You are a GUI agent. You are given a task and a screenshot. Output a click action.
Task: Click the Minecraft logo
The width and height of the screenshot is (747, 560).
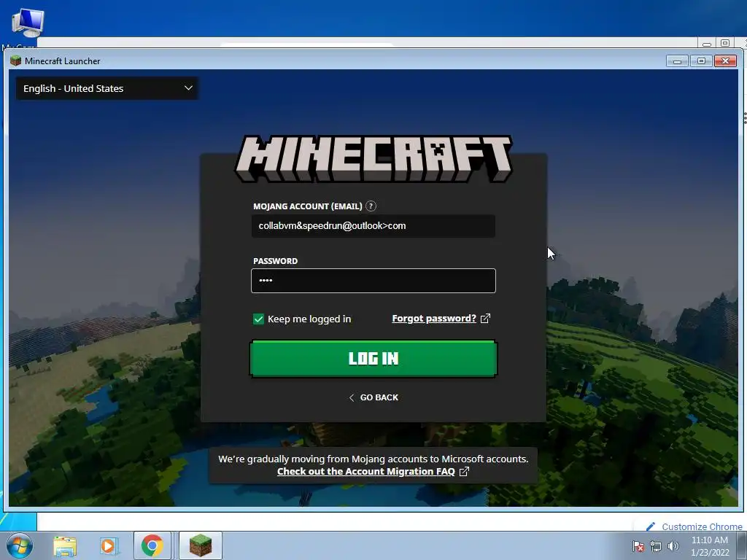(x=373, y=158)
